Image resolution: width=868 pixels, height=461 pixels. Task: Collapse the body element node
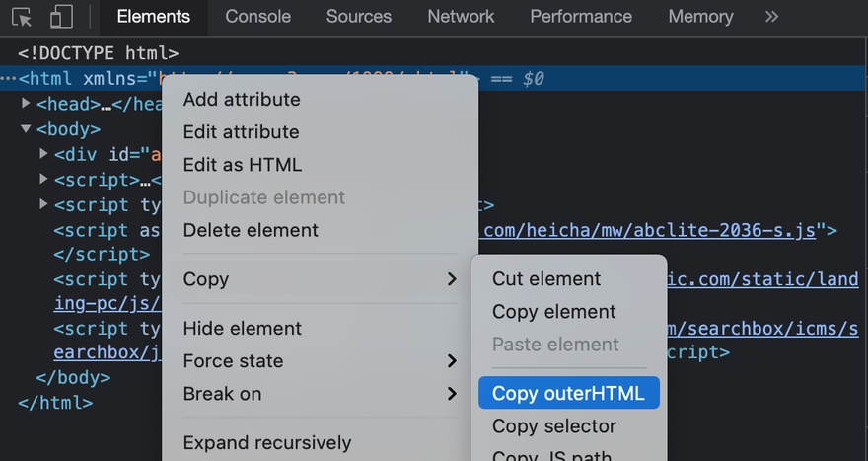27,128
